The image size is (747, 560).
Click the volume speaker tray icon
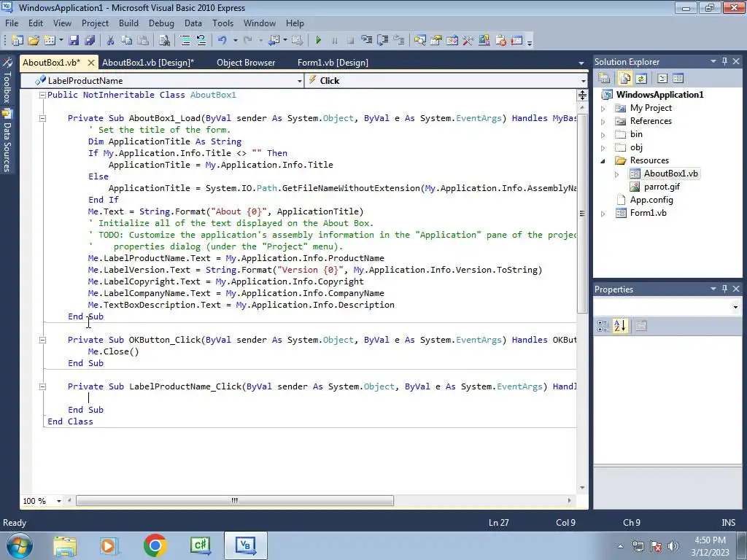(x=673, y=546)
